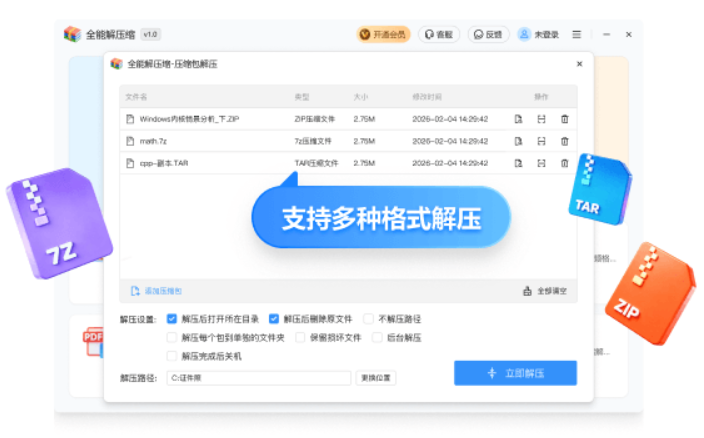This screenshot has height=438, width=704.
Task: Open the 反馈 feedback button
Action: pos(488,34)
